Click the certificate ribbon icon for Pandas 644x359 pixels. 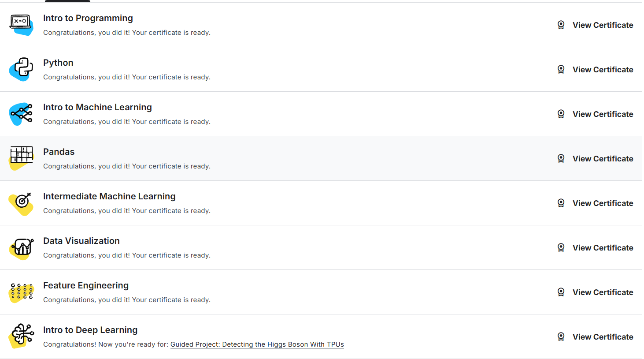pos(561,158)
